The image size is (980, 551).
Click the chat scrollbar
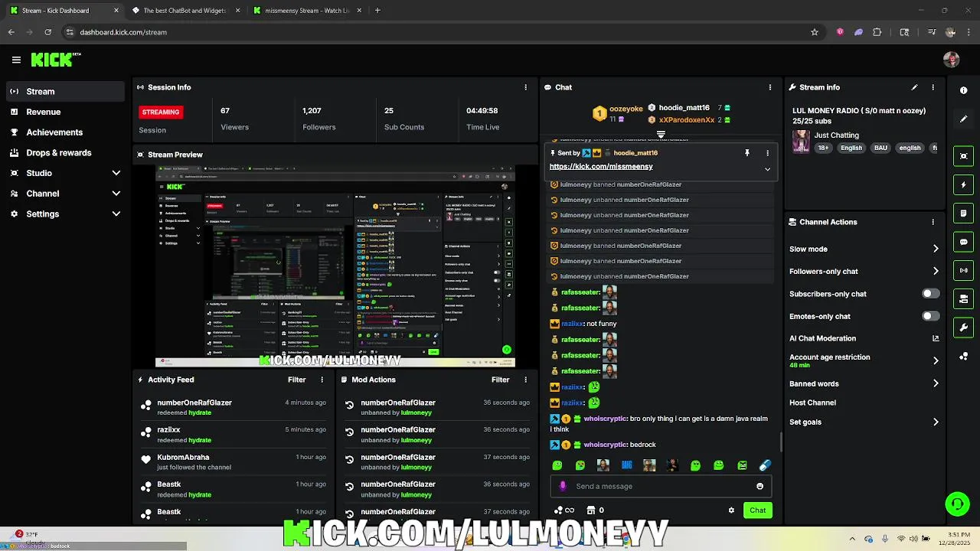[x=780, y=442]
